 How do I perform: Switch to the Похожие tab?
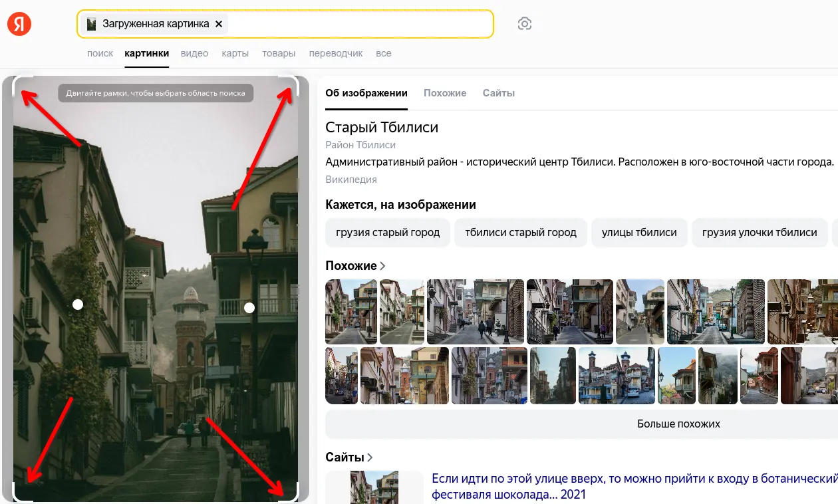tap(445, 93)
